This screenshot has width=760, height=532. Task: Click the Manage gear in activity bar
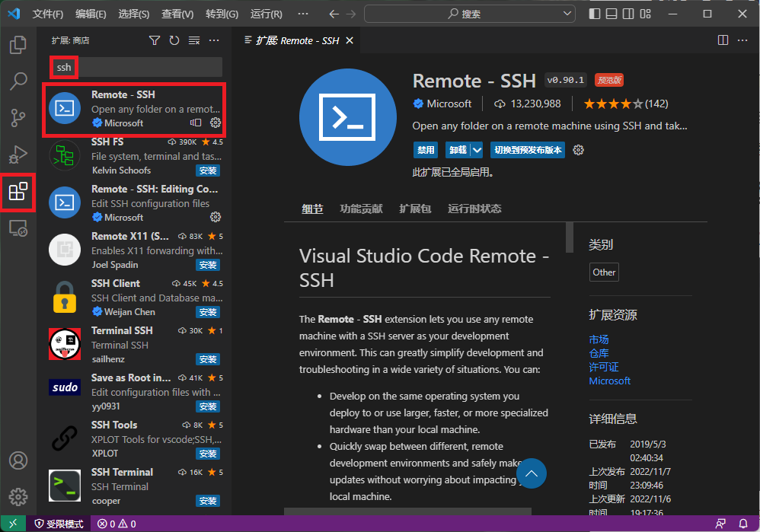[x=18, y=497]
